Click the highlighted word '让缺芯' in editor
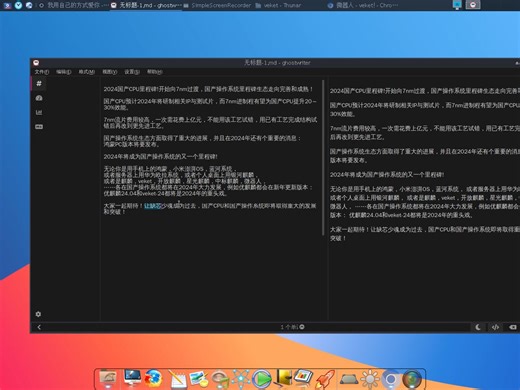This screenshot has height=390, width=520. [x=153, y=206]
